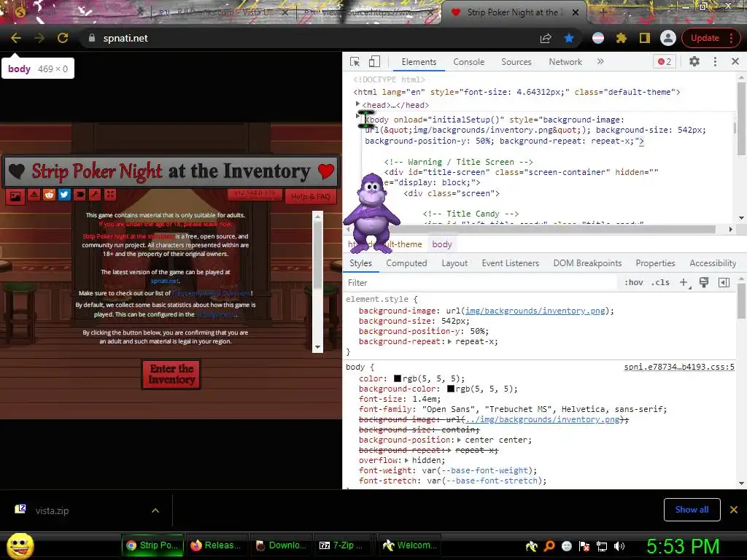Activate the DevTools inspect element picker

point(355,62)
